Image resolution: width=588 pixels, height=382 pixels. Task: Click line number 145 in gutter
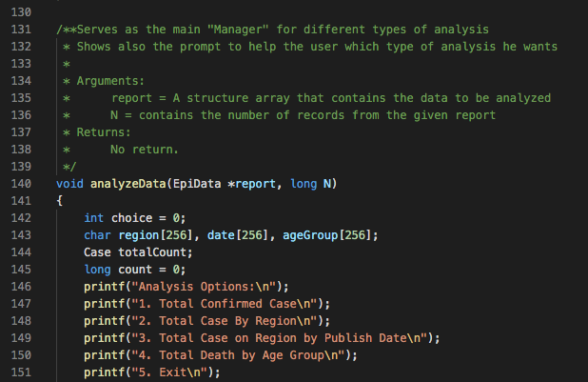pos(21,270)
